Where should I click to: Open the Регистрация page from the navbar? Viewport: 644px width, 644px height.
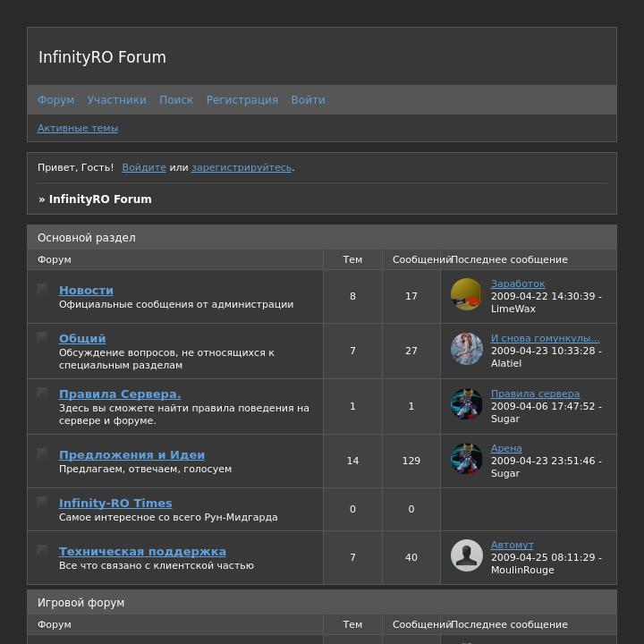241,100
